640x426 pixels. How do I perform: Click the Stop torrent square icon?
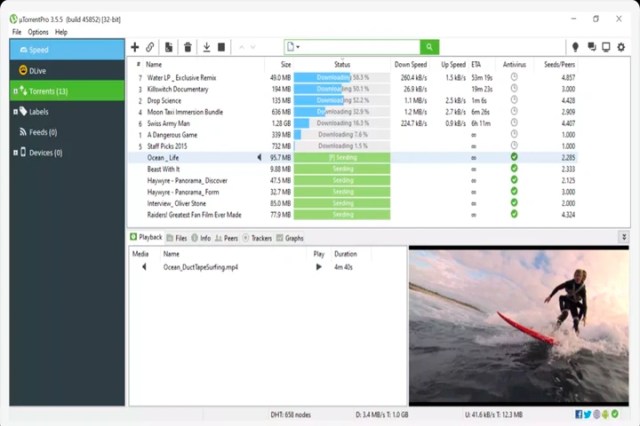point(221,47)
